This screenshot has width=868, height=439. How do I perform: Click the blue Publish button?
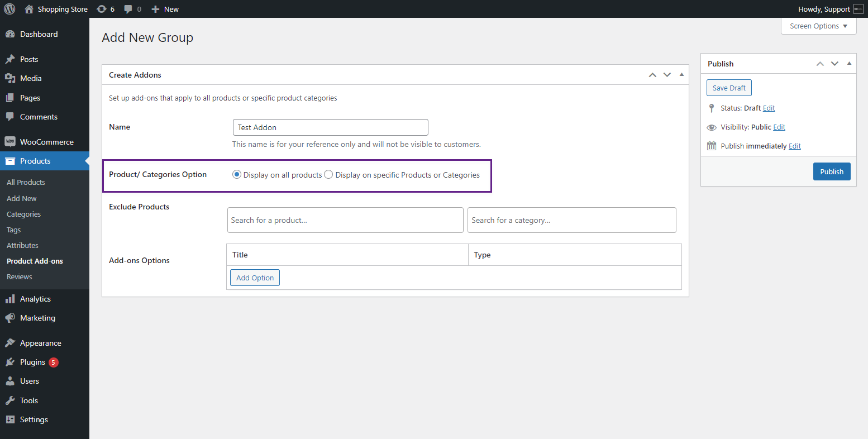pyautogui.click(x=832, y=171)
